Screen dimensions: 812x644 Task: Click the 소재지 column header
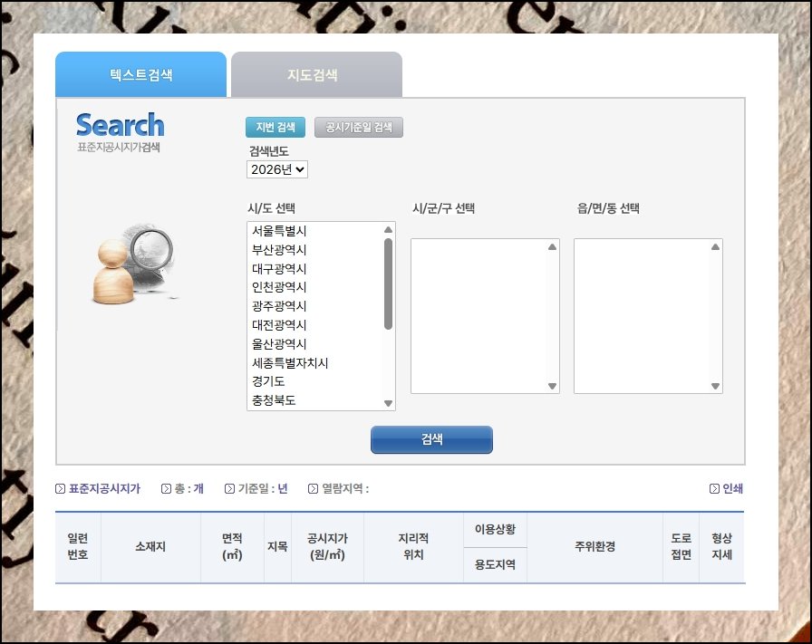(x=150, y=547)
